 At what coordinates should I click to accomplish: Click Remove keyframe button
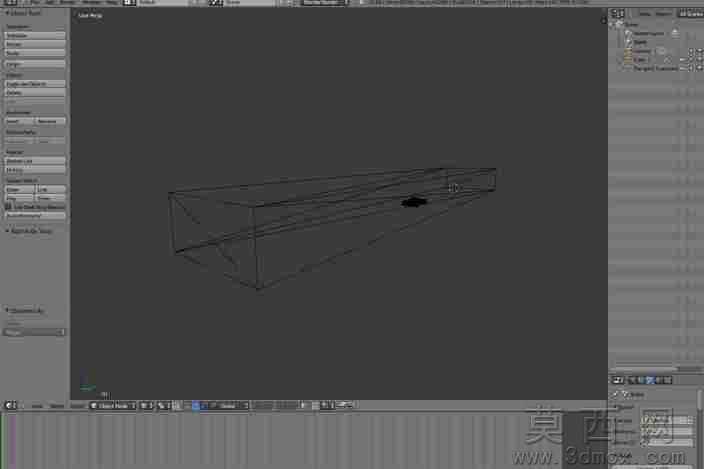pos(50,121)
